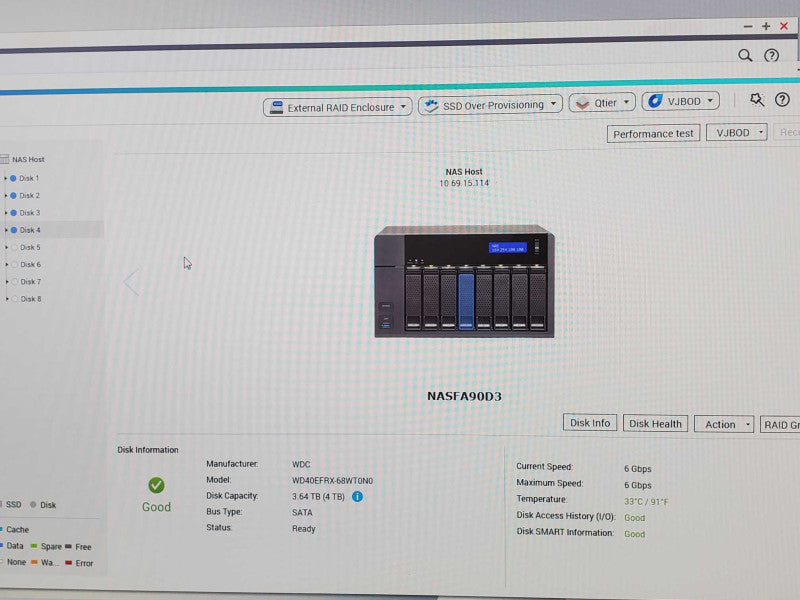Click the highlighted blue drive bay in the NAS image

coord(466,301)
